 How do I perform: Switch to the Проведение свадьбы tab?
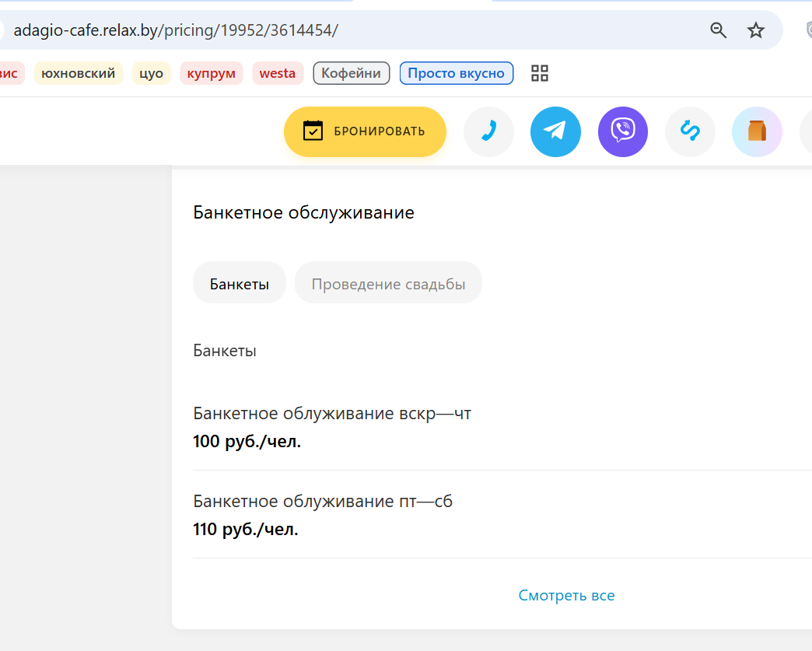tap(388, 283)
